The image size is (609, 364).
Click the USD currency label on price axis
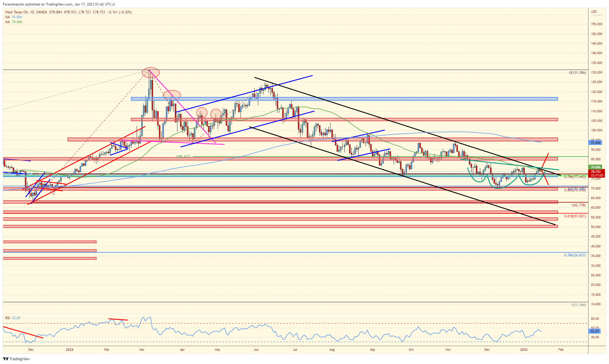click(x=594, y=12)
